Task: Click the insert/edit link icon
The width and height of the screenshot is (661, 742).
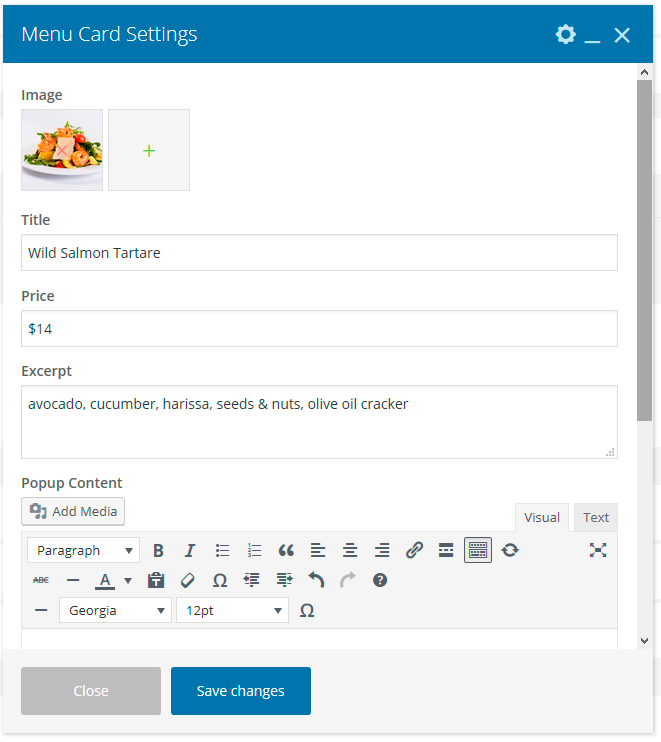Action: tap(414, 550)
